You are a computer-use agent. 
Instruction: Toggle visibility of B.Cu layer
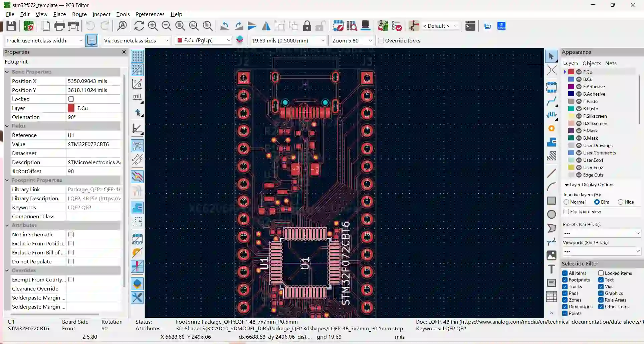[579, 79]
